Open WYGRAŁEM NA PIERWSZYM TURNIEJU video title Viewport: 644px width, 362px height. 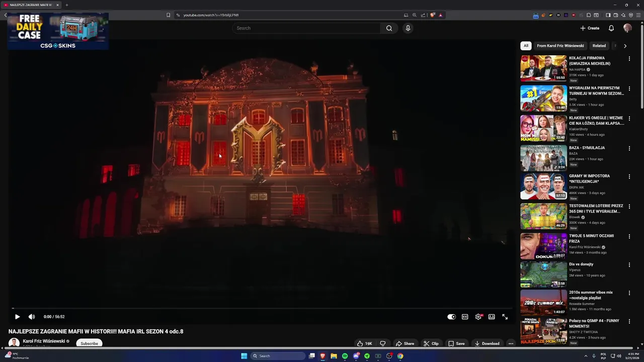pyautogui.click(x=596, y=90)
